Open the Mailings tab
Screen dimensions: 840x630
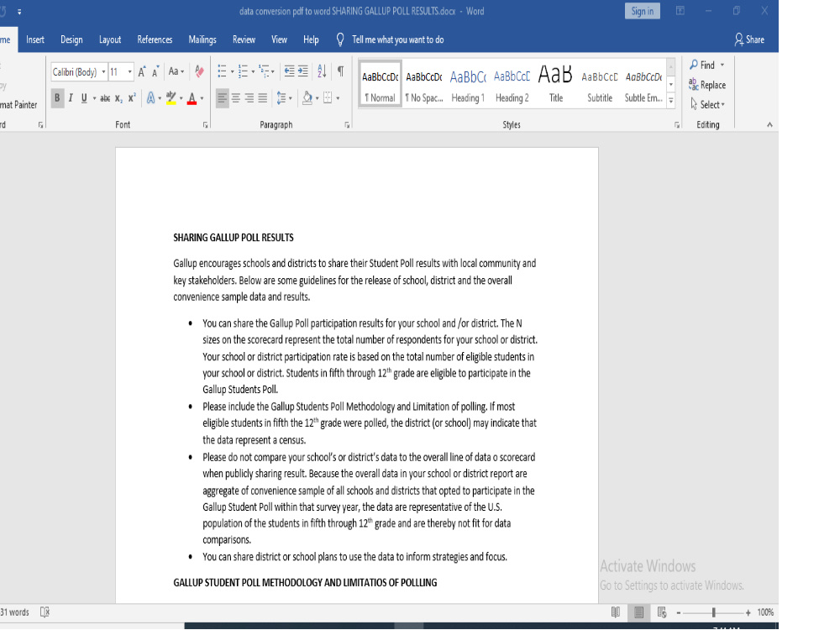click(x=202, y=39)
